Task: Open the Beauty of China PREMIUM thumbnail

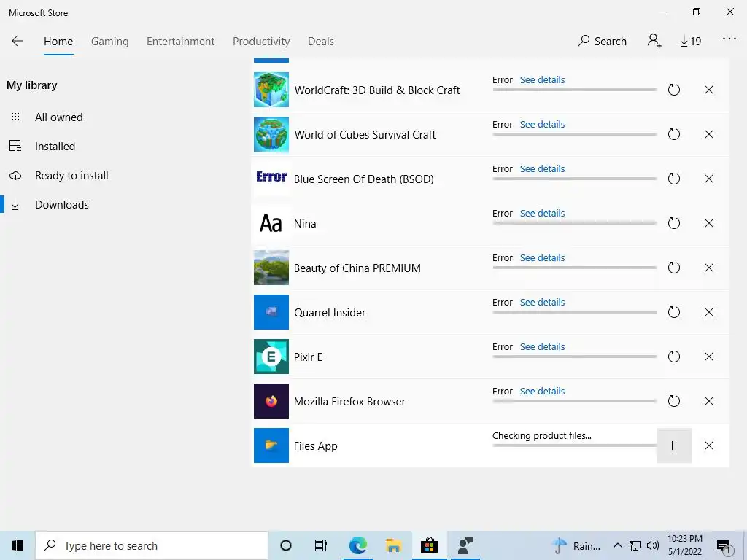Action: [271, 268]
